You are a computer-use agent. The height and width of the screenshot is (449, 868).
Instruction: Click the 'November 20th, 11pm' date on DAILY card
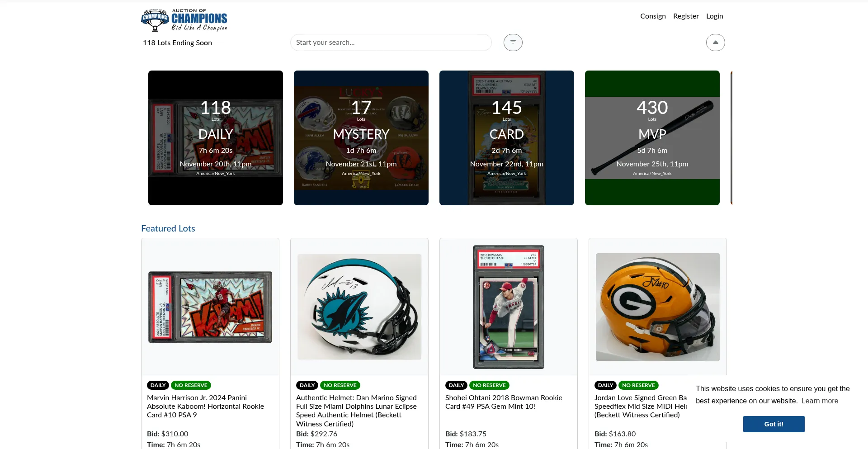216,164
